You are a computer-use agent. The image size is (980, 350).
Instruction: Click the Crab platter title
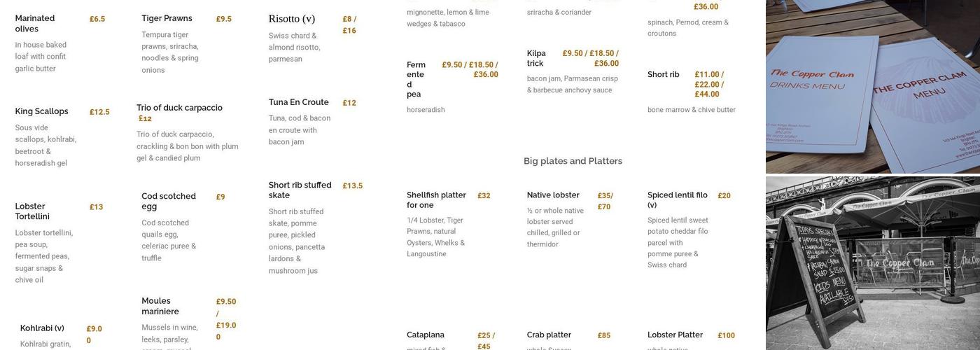549,335
